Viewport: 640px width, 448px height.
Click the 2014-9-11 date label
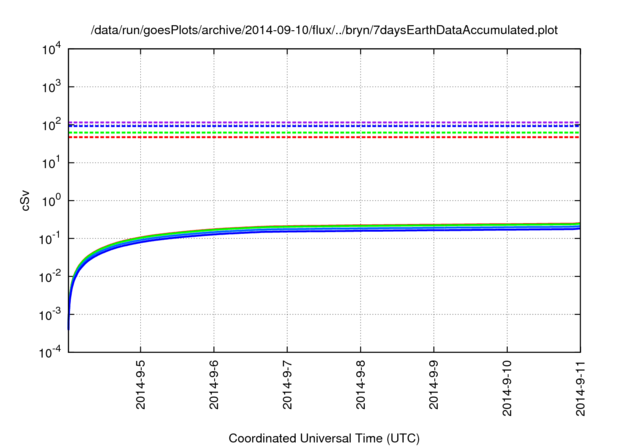pos(580,388)
